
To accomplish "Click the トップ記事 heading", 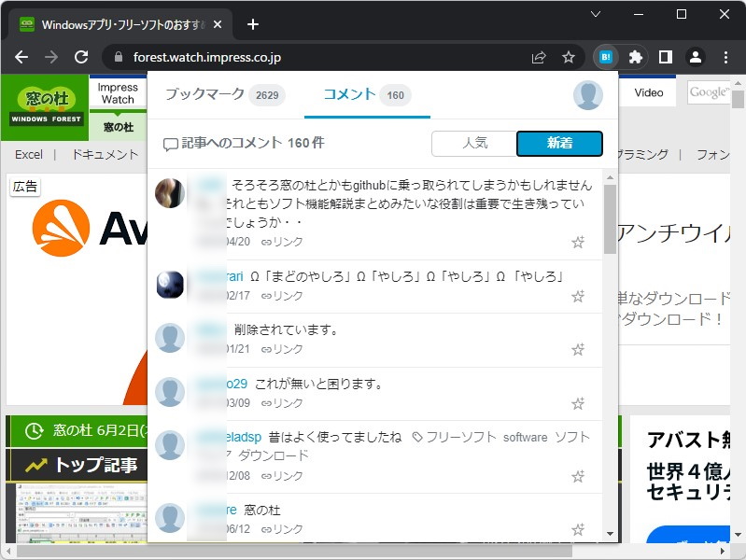I will tap(95, 465).
